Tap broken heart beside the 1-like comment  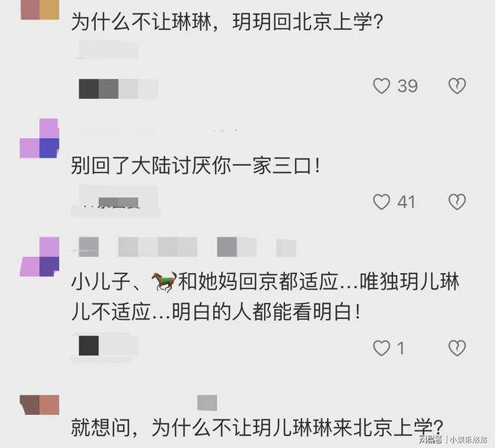click(457, 348)
